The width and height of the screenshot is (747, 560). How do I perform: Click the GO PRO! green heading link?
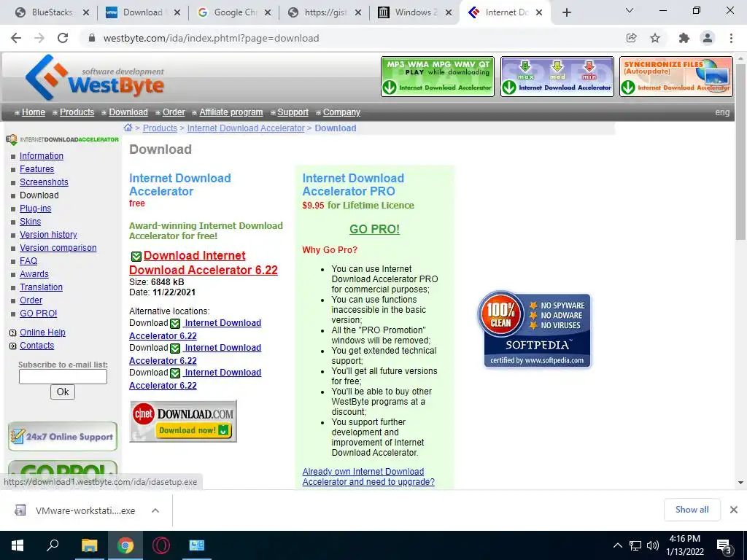pos(374,229)
